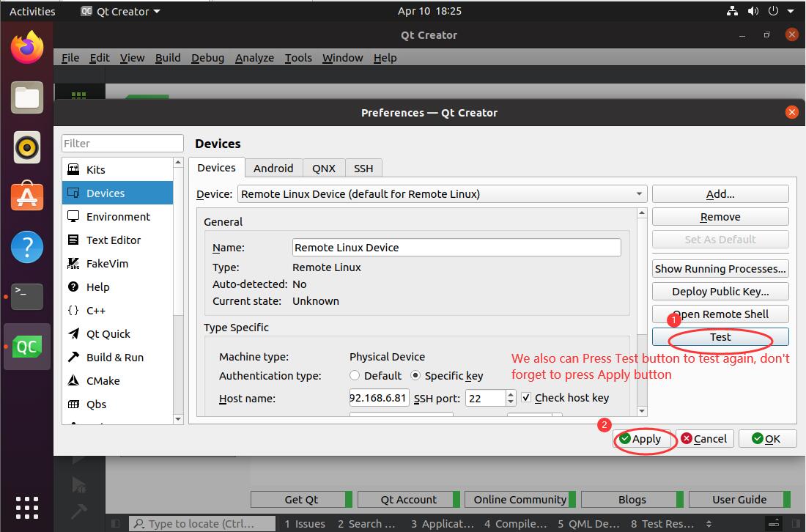This screenshot has height=532, width=806.
Task: Open the Debug menu
Action: click(207, 58)
